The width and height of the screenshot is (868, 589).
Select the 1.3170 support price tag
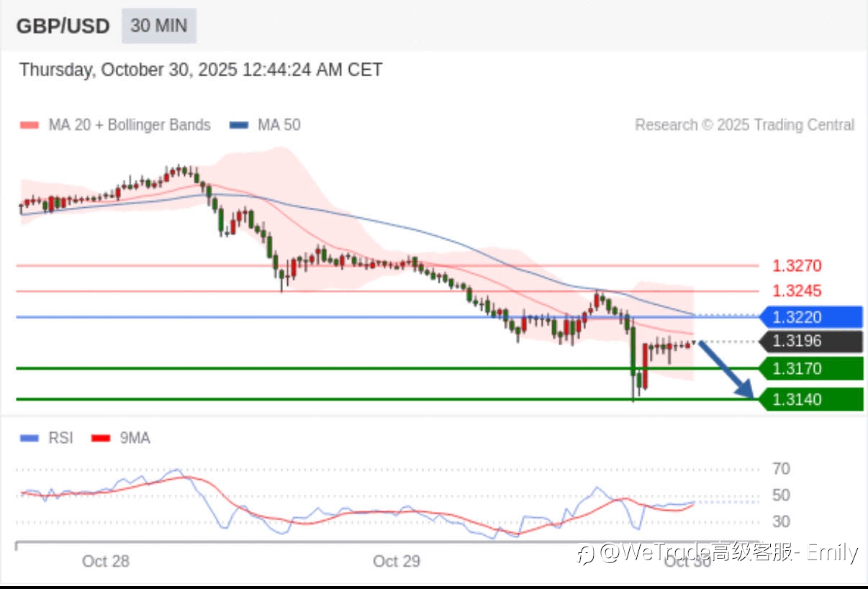click(x=810, y=369)
